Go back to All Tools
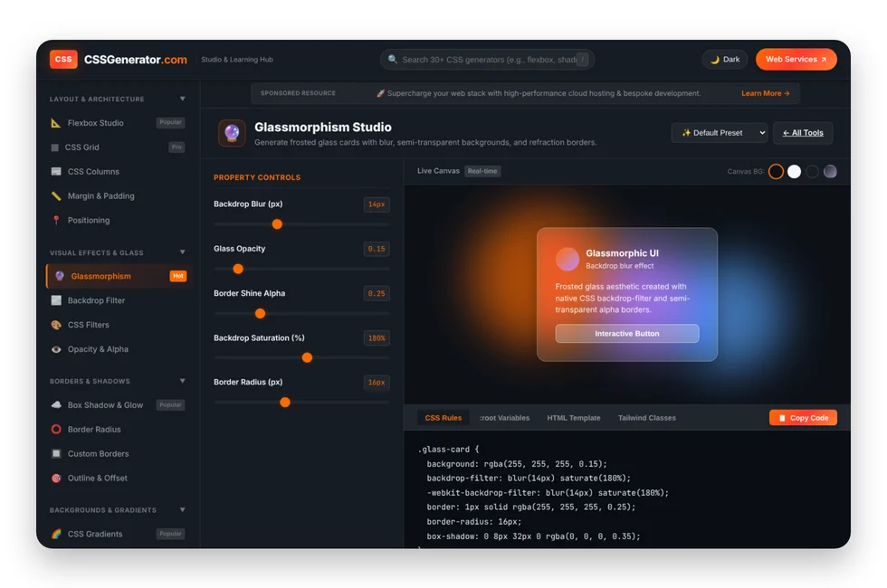 click(803, 133)
